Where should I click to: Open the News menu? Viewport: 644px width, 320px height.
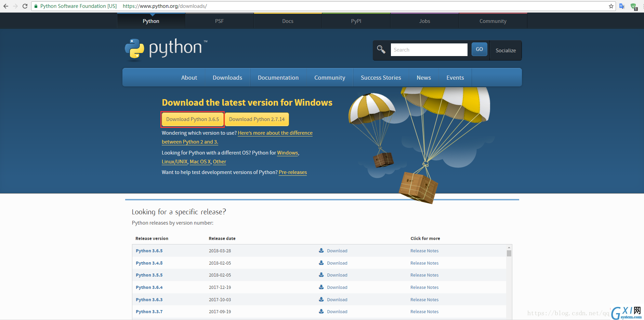pos(424,78)
